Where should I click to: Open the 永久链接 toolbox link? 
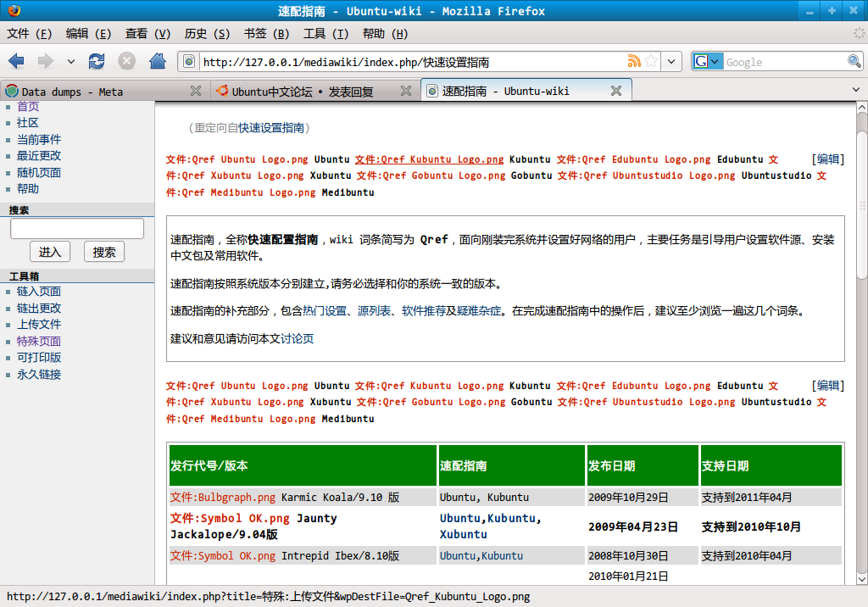coord(39,375)
